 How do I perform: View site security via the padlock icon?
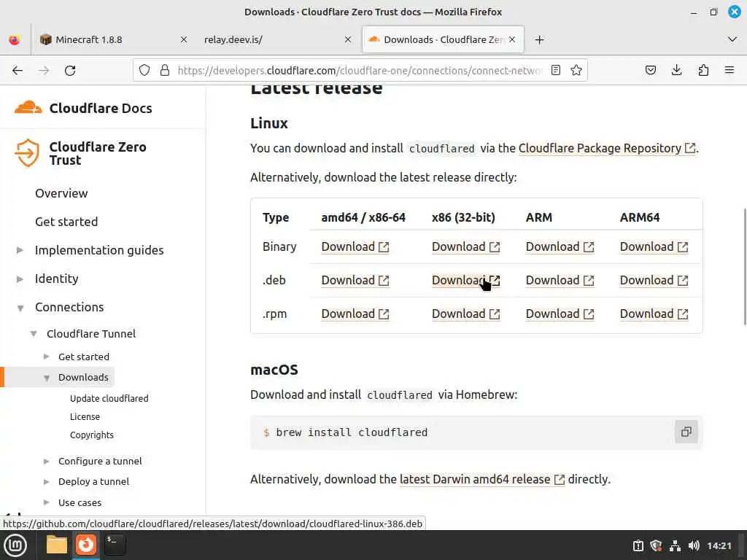click(x=165, y=71)
